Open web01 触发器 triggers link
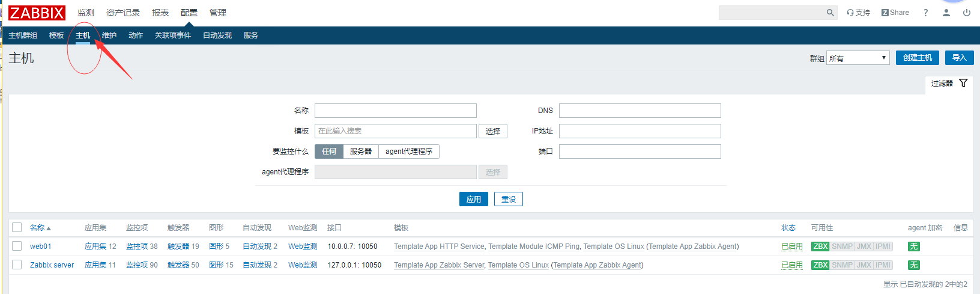This screenshot has width=980, height=294. [178, 247]
